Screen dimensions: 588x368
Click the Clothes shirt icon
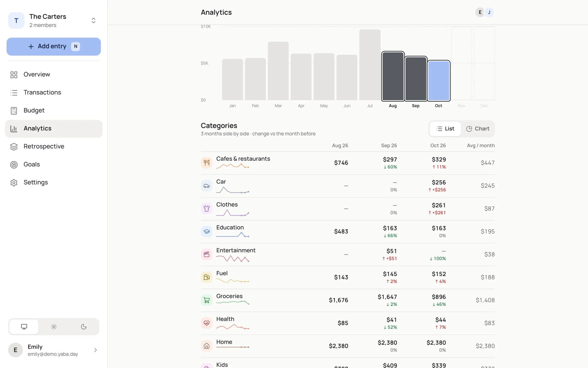click(x=207, y=209)
